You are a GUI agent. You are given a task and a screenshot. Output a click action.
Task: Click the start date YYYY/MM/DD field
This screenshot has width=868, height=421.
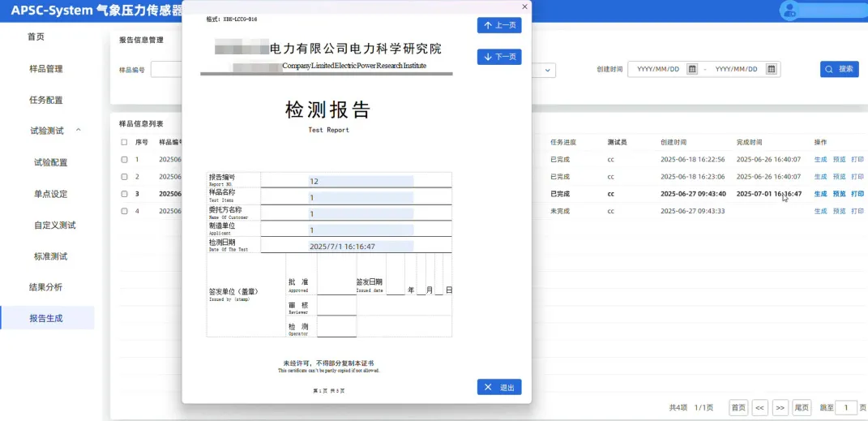point(658,69)
